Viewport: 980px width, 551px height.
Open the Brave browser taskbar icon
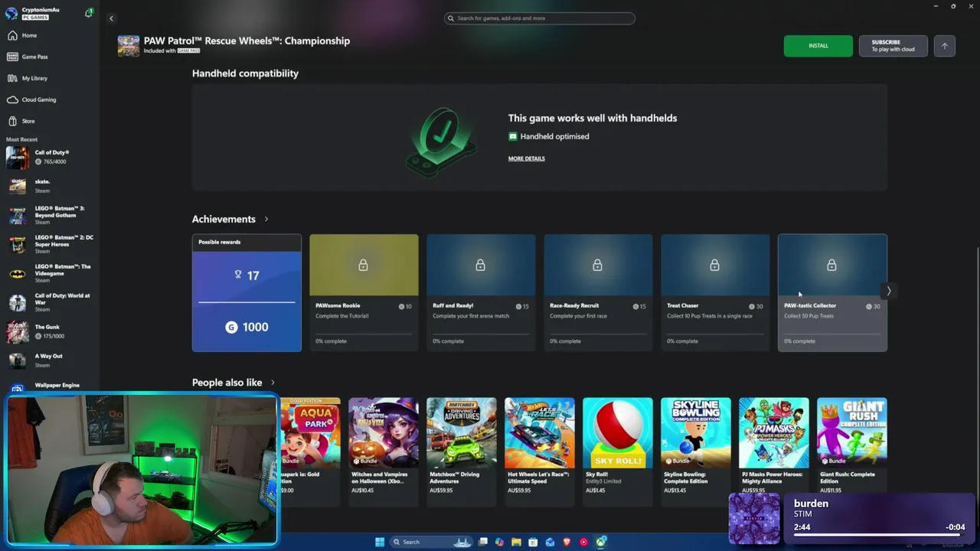(x=567, y=542)
